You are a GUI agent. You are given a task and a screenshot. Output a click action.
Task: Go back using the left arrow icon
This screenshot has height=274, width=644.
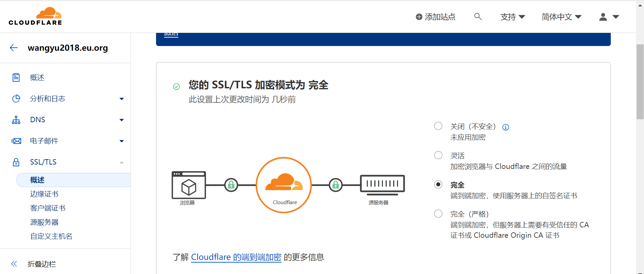pyautogui.click(x=14, y=48)
